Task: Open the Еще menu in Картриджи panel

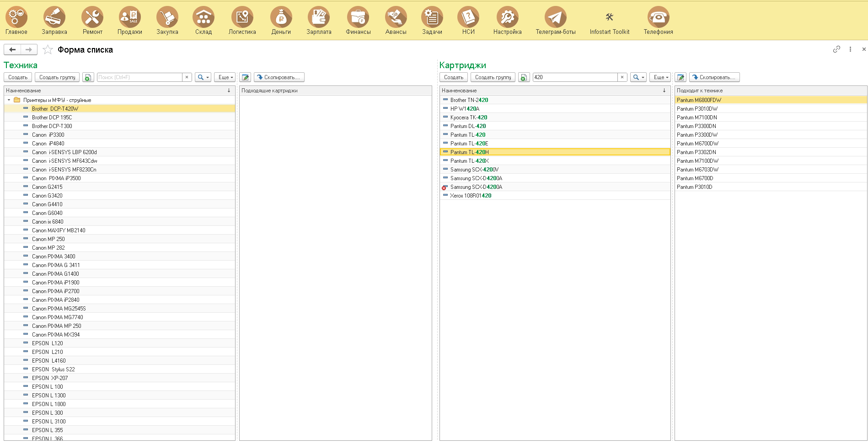Action: click(x=660, y=77)
